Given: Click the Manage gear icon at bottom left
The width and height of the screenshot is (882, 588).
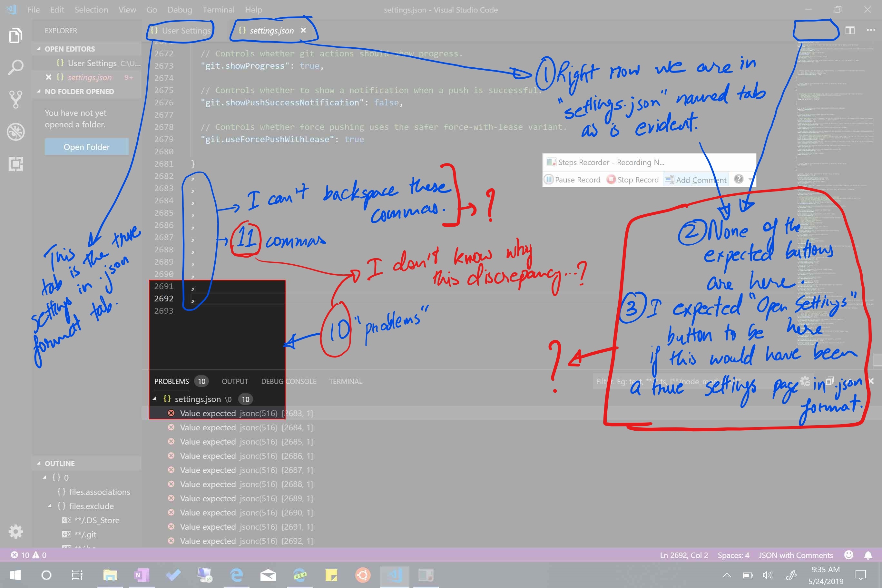Looking at the screenshot, I should (x=15, y=531).
